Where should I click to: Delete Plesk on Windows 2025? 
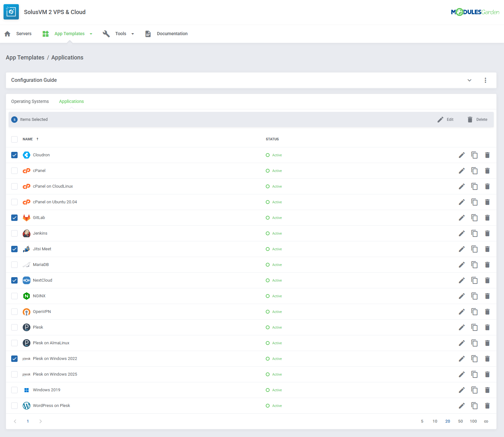(487, 374)
